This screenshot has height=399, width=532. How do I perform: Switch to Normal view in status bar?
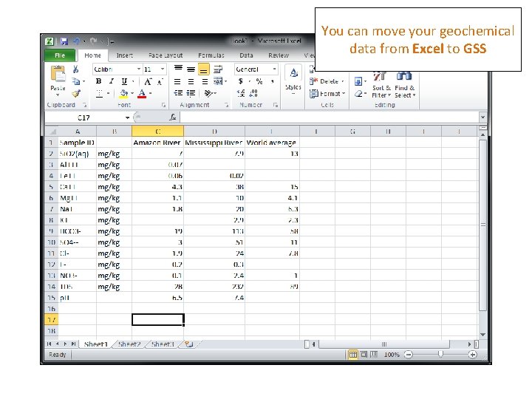tap(353, 355)
